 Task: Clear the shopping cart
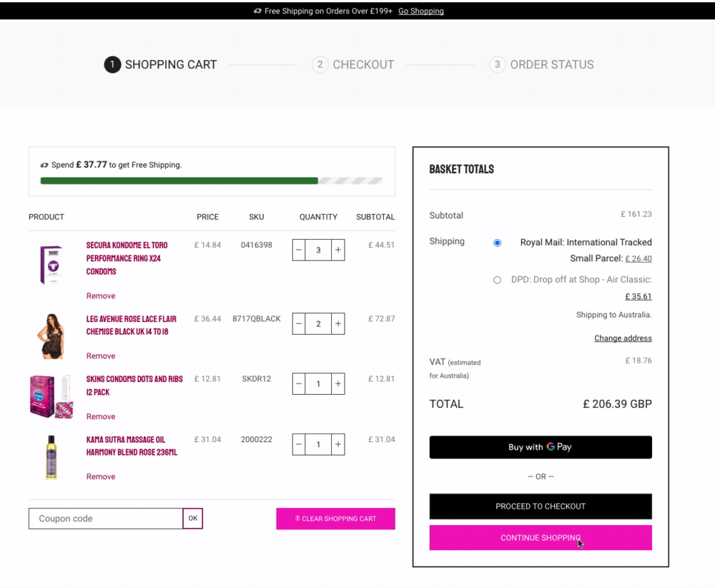click(335, 519)
